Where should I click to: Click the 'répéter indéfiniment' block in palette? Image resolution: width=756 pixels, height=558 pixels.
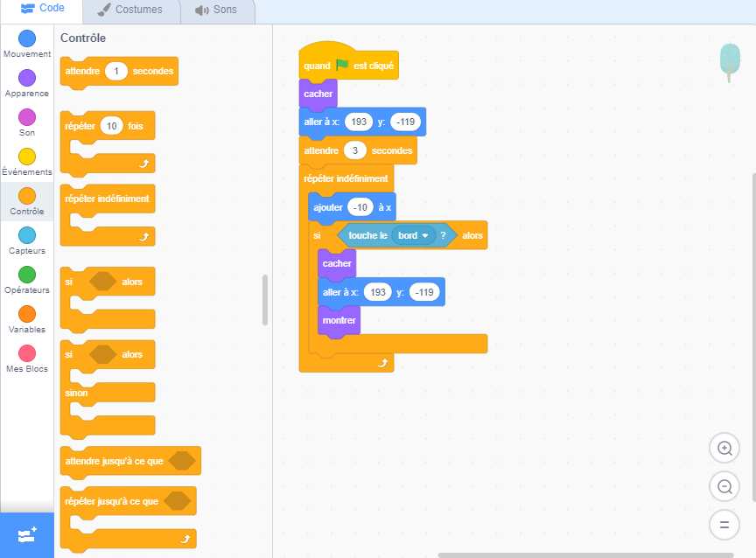click(x=107, y=199)
